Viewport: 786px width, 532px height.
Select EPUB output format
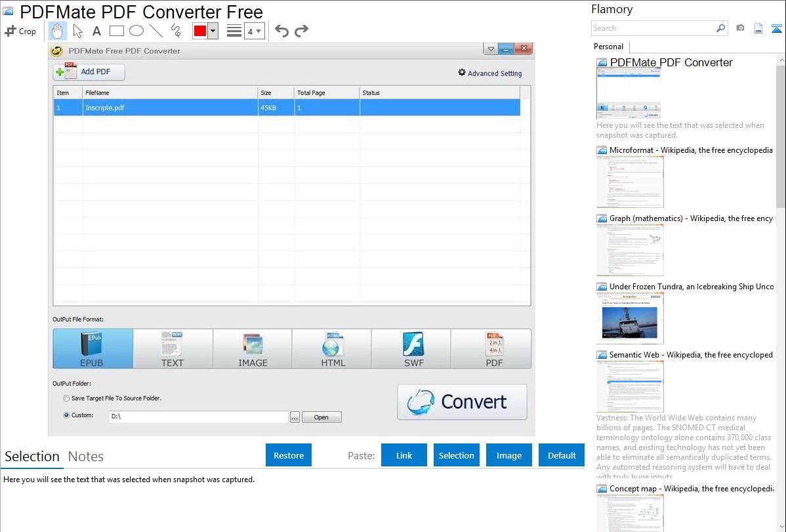coord(93,349)
